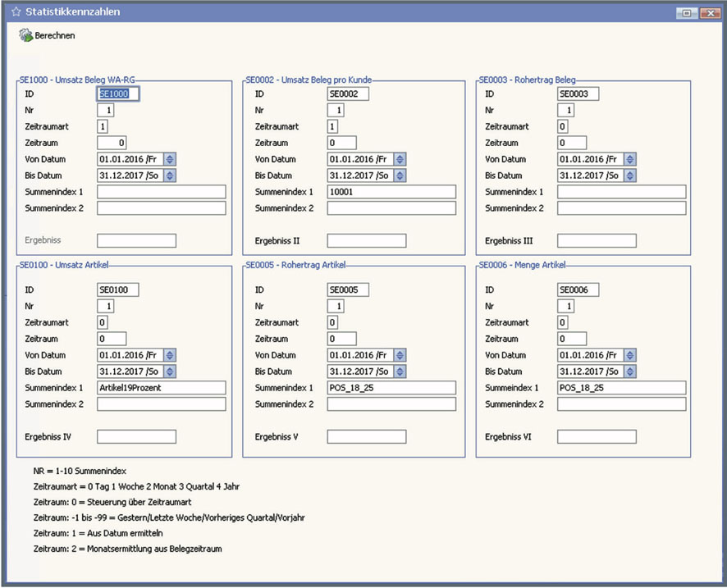Focus the Ergebniss VI result field
Image resolution: width=727 pixels, height=588 pixels.
[x=597, y=437]
